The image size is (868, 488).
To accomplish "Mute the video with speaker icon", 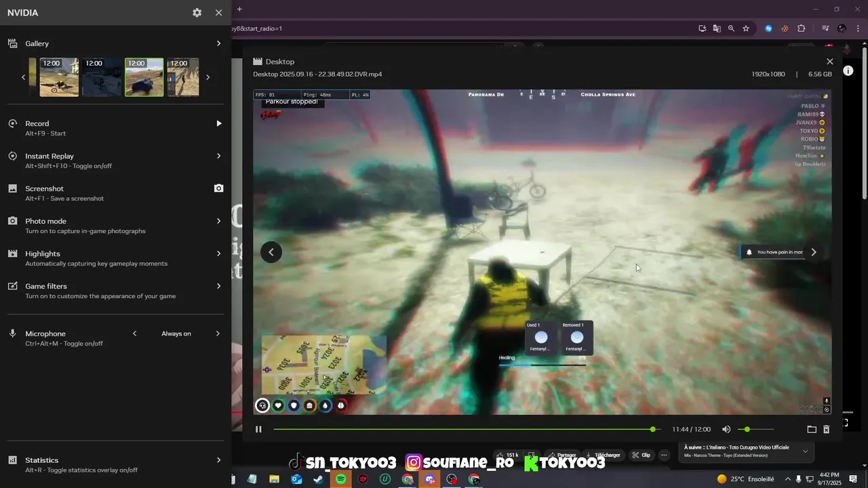I will [x=726, y=429].
